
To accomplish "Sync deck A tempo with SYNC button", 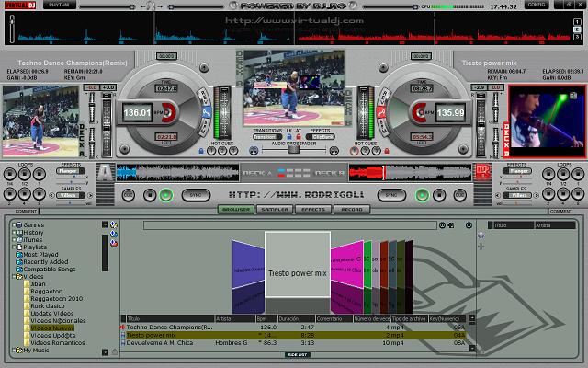I will [196, 195].
